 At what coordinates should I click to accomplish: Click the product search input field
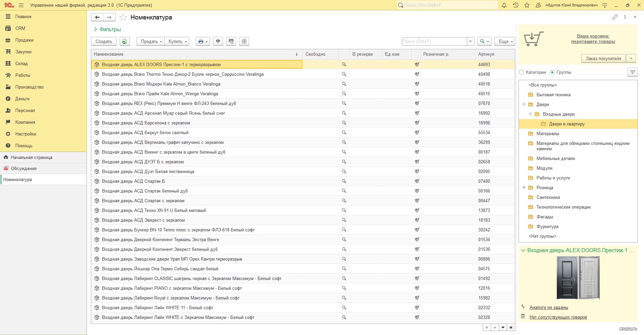pos(434,41)
